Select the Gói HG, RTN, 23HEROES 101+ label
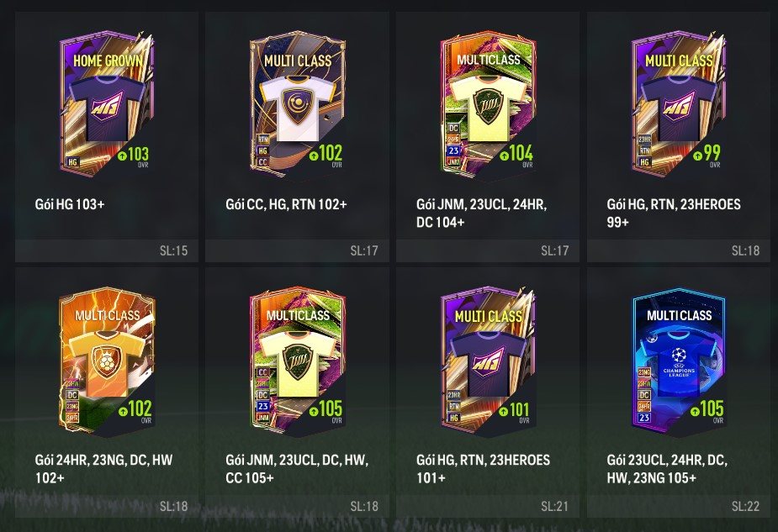This screenshot has width=778, height=532. point(483,468)
